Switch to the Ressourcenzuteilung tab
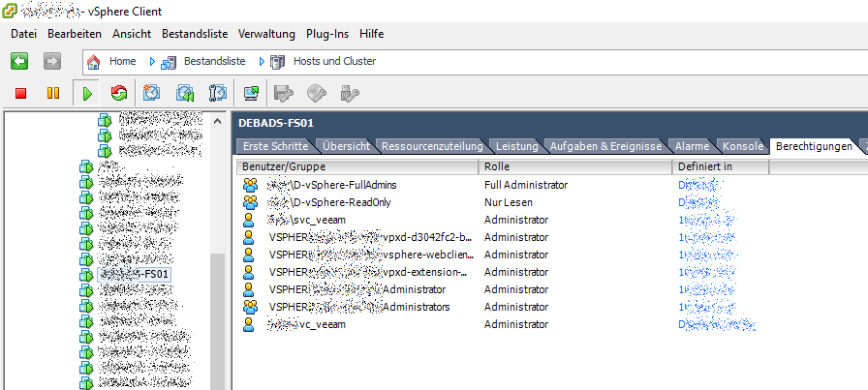868x390 pixels. pos(432,146)
